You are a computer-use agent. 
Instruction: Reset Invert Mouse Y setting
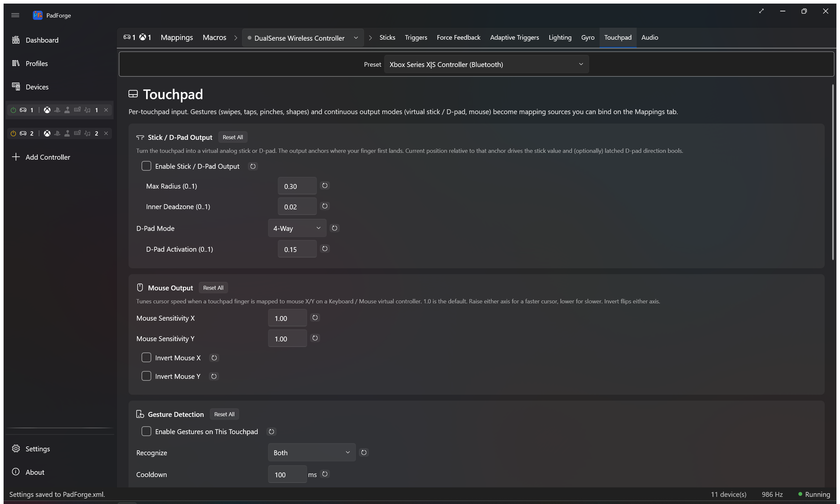tap(214, 377)
